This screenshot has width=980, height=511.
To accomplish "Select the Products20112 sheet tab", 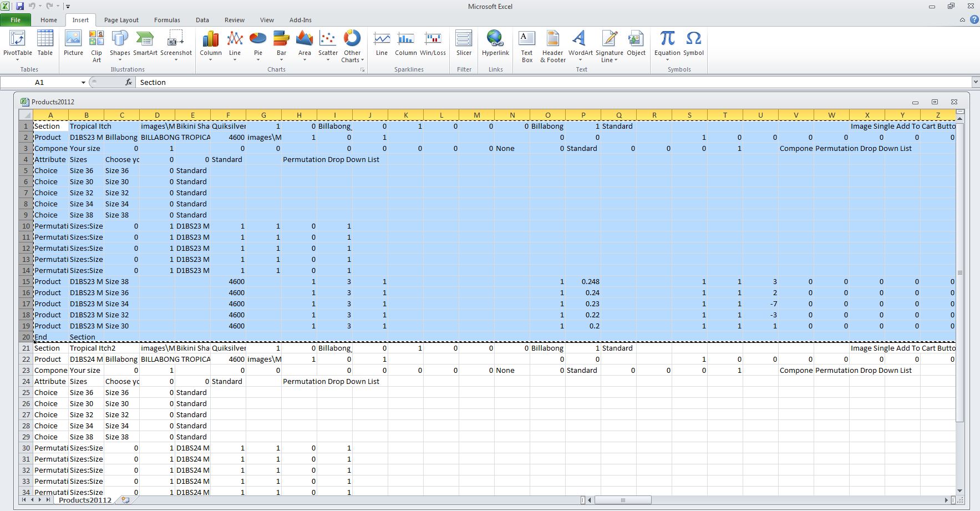I will 85,500.
